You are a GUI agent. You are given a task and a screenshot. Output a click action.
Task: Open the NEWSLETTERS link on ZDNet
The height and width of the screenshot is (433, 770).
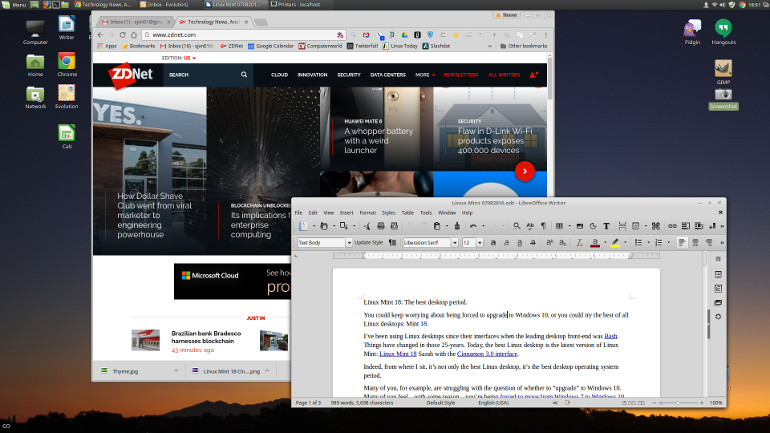pos(461,75)
